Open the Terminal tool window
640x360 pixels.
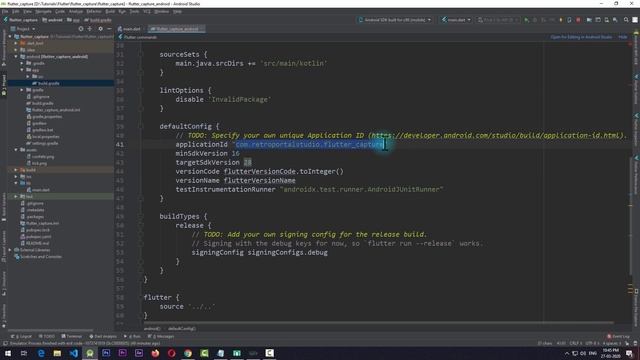click(x=72, y=336)
